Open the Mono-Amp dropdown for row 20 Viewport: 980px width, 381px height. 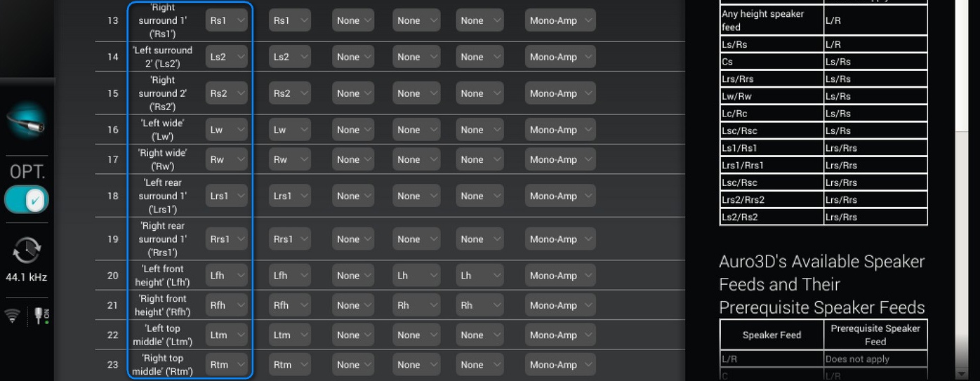coord(560,276)
